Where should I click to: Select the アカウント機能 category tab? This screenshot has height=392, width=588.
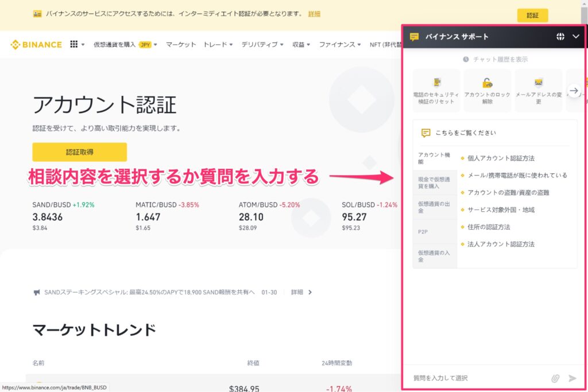435,158
